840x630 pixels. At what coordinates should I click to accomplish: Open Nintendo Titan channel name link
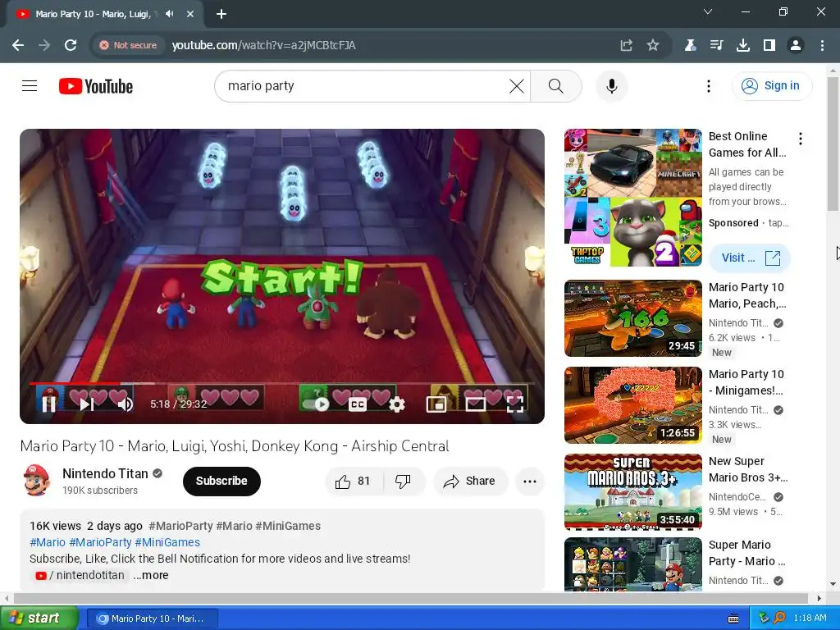click(105, 473)
